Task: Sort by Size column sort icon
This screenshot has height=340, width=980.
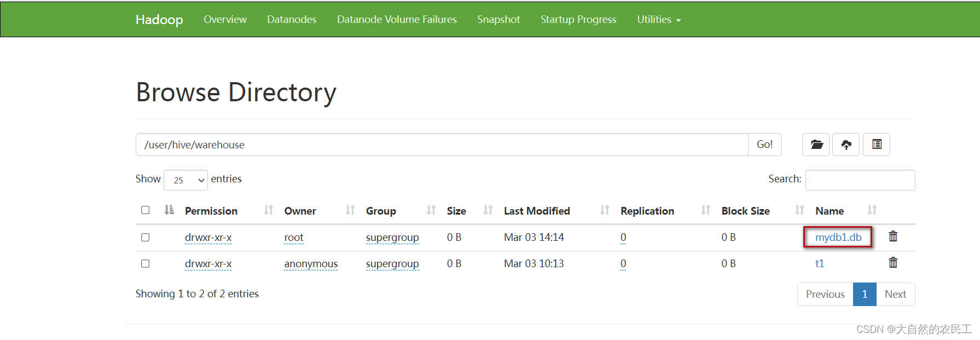Action: (488, 210)
